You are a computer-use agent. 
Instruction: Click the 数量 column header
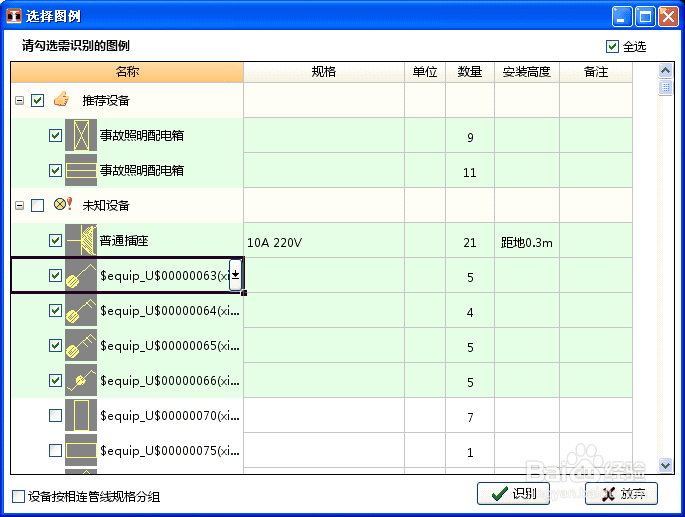(x=470, y=72)
